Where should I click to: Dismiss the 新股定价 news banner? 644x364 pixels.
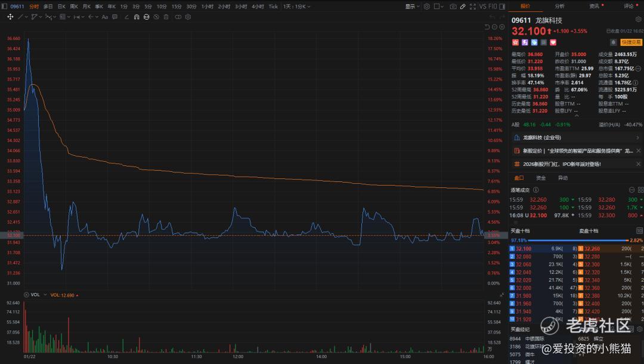[639, 151]
